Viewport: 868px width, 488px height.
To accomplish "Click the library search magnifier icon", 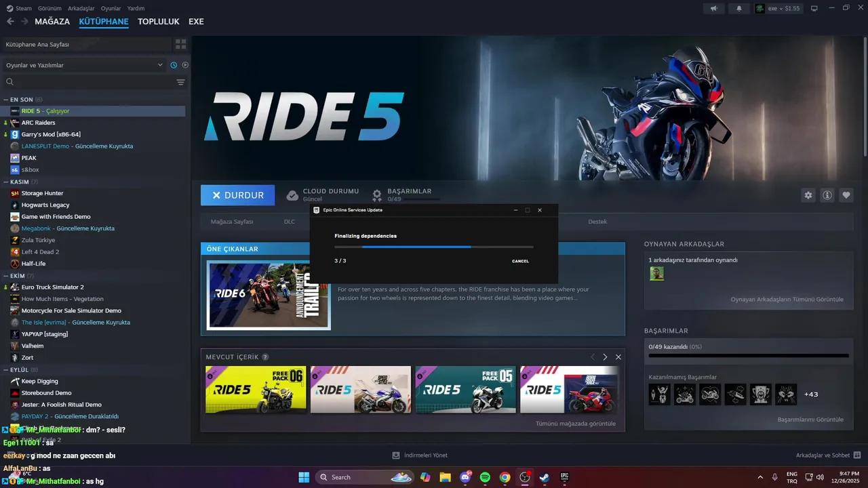I will point(10,82).
